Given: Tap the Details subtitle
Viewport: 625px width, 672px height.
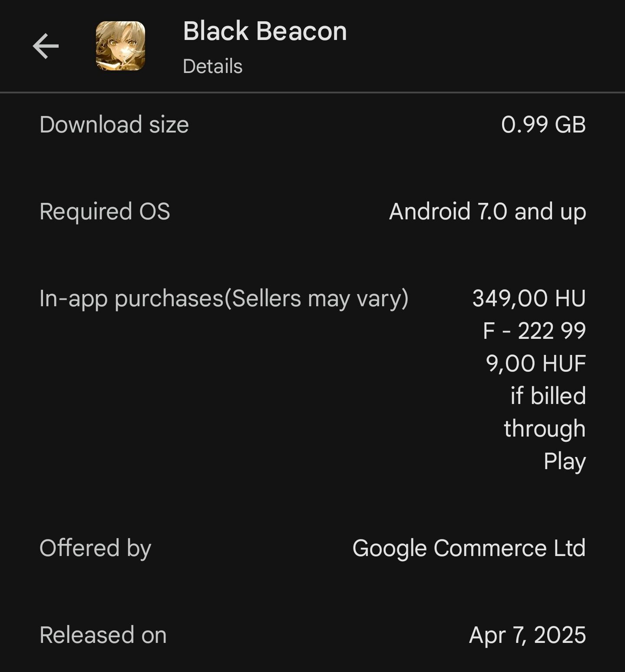Looking at the screenshot, I should [212, 66].
